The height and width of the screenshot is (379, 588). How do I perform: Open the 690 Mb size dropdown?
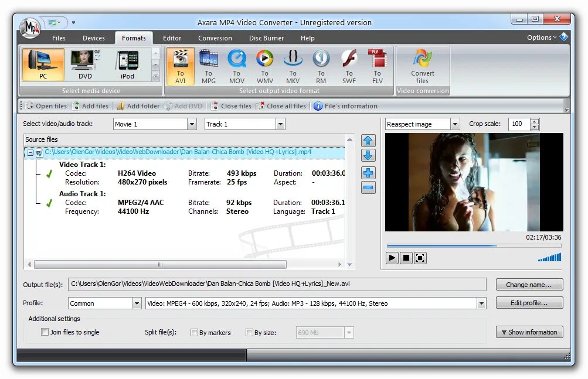(x=349, y=333)
